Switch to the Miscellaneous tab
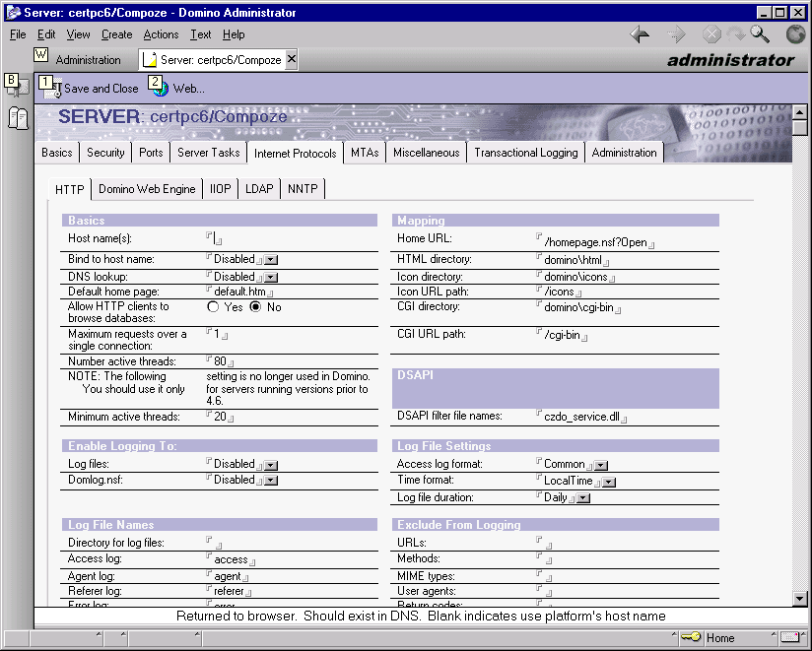This screenshot has width=812, height=651. pyautogui.click(x=426, y=153)
